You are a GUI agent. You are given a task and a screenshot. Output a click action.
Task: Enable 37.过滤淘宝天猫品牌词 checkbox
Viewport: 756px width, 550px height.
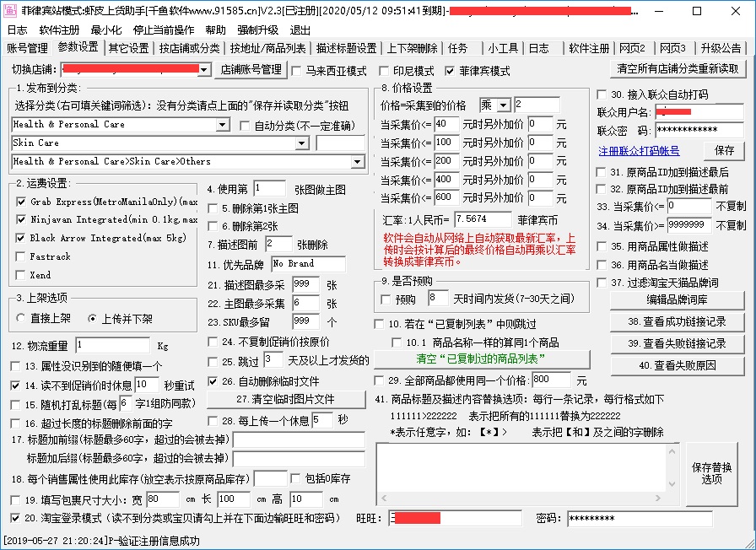click(x=602, y=283)
